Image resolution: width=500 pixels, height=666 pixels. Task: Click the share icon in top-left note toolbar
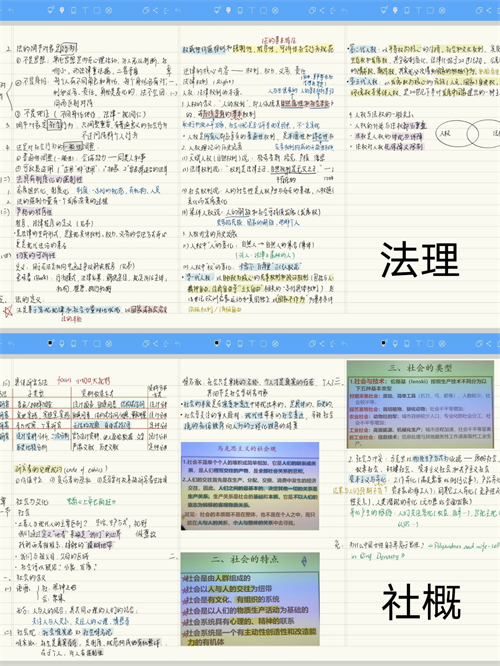tap(155, 10)
